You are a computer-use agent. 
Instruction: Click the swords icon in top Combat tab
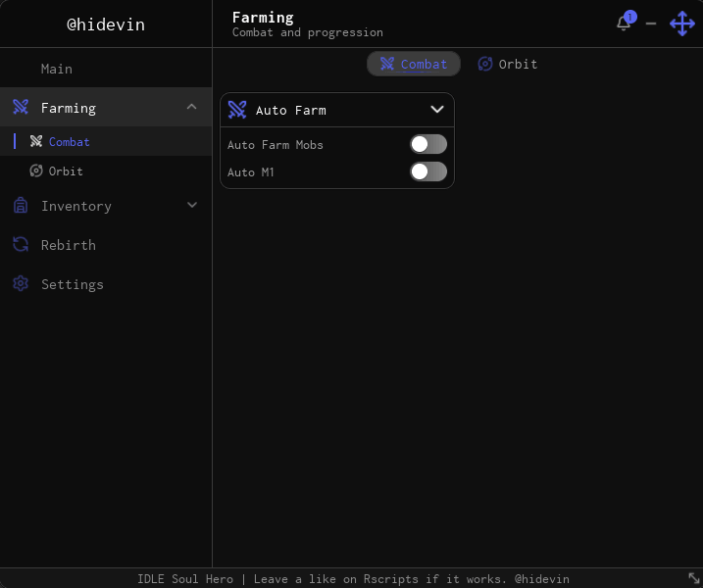[387, 64]
